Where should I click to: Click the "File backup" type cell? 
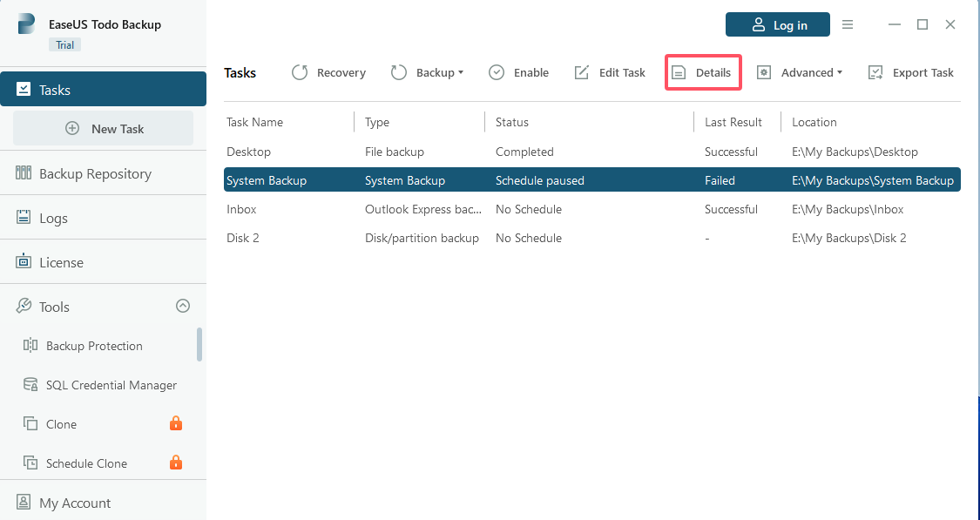(395, 152)
